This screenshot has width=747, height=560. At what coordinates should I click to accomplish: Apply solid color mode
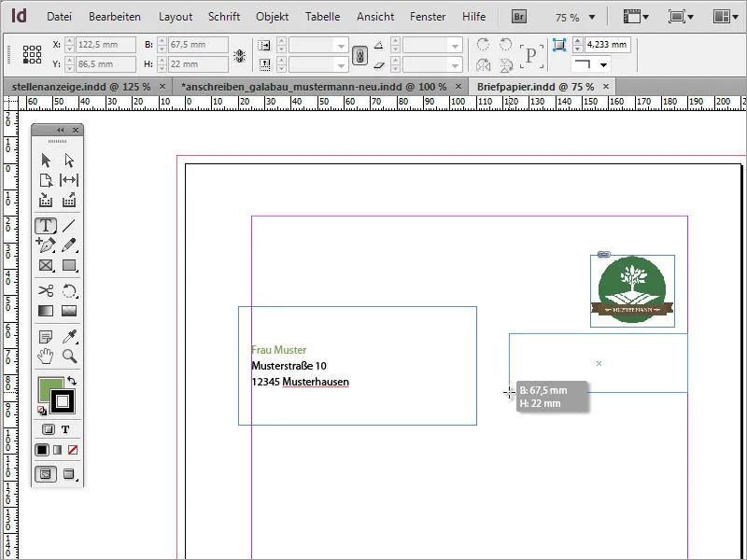point(42,450)
